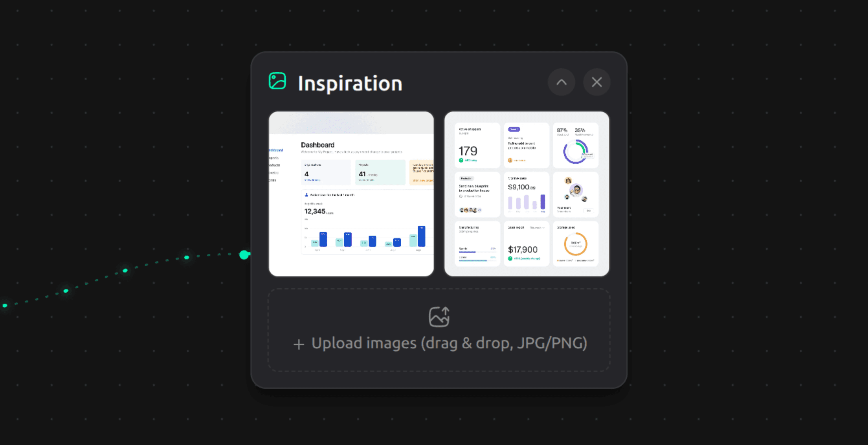The height and width of the screenshot is (445, 868).
Task: Click the $9,100 monthly sales card
Action: [527, 194]
